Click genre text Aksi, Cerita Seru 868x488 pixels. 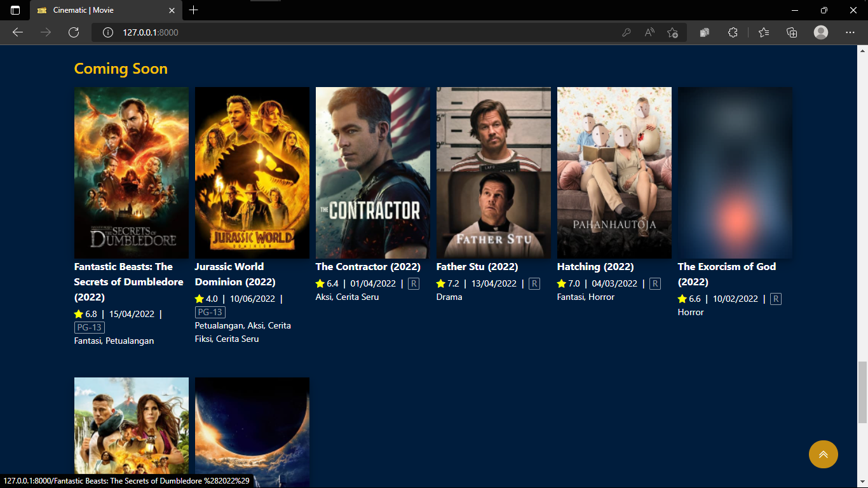coord(348,297)
